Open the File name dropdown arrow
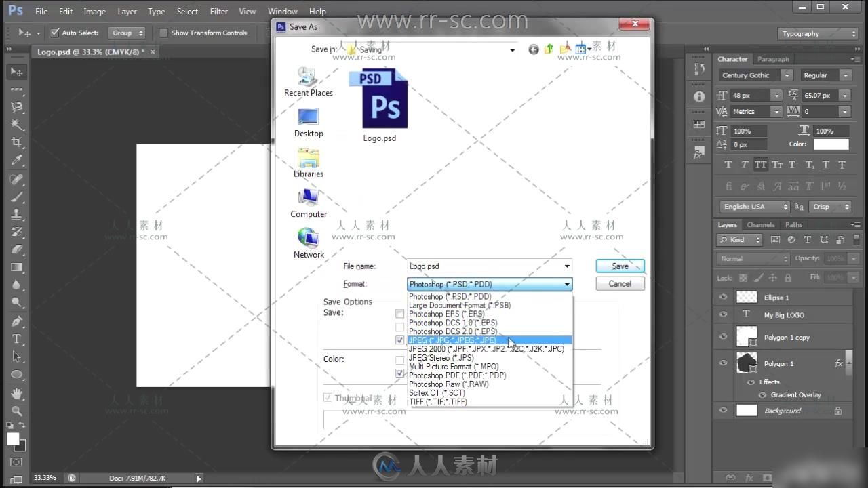Screen dimensions: 868x488 click(x=567, y=266)
